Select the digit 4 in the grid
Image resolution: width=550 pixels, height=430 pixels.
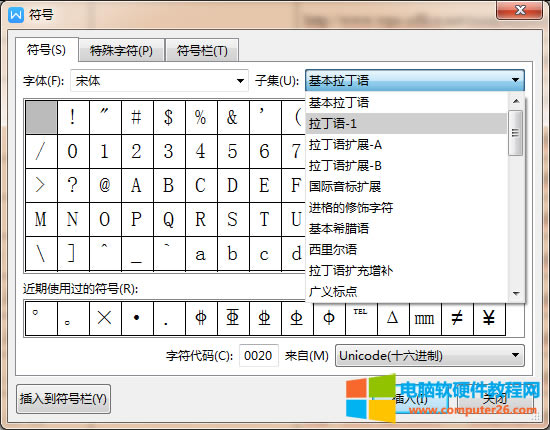coord(201,151)
